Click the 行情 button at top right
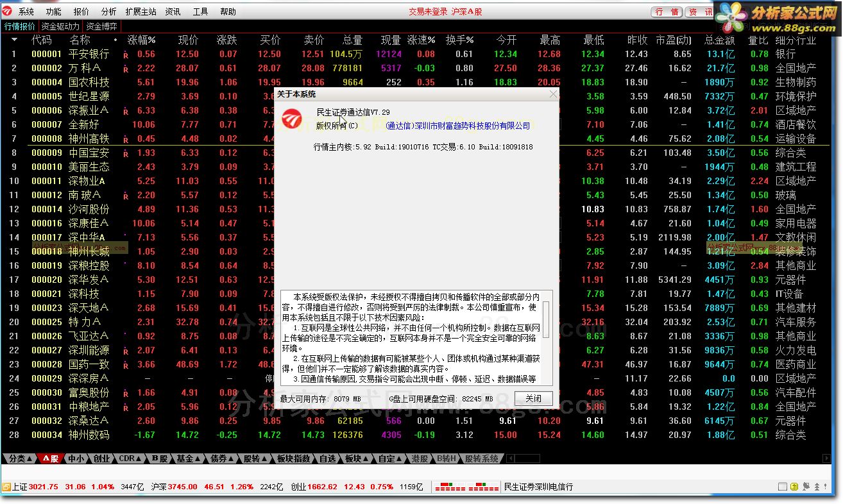 (667, 12)
